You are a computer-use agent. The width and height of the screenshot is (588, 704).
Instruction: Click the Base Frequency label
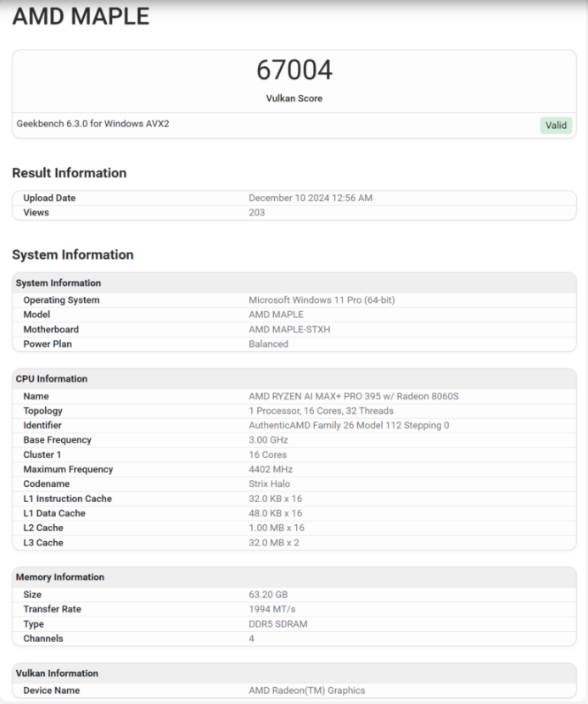click(58, 440)
